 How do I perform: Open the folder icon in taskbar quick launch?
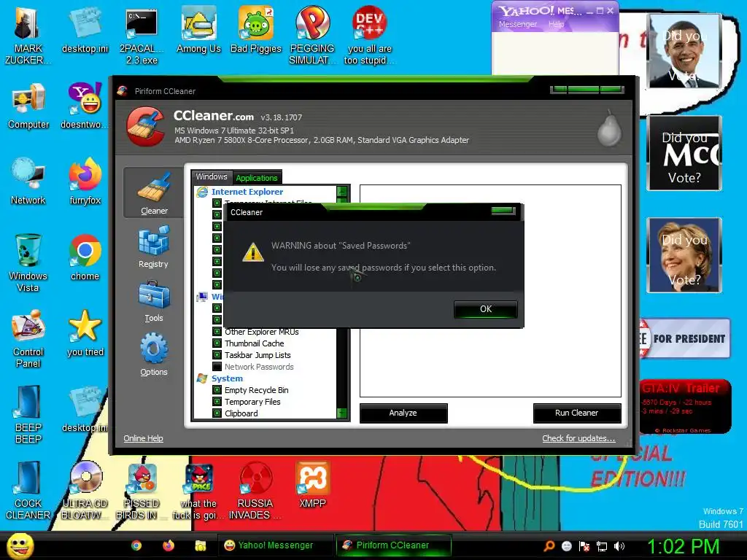[201, 545]
